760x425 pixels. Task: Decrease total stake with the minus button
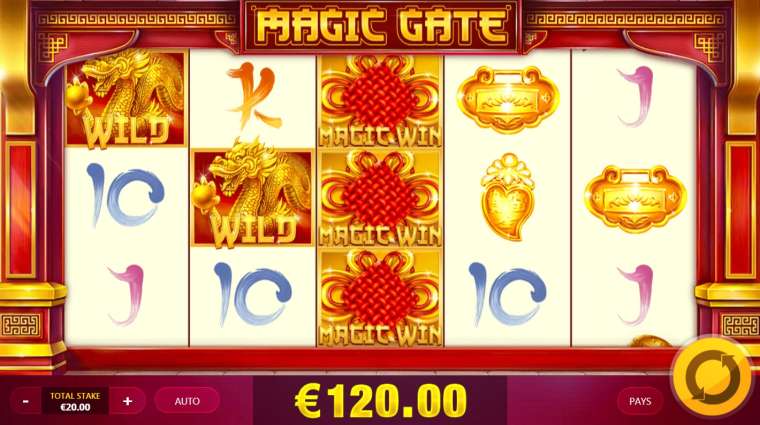coord(26,401)
